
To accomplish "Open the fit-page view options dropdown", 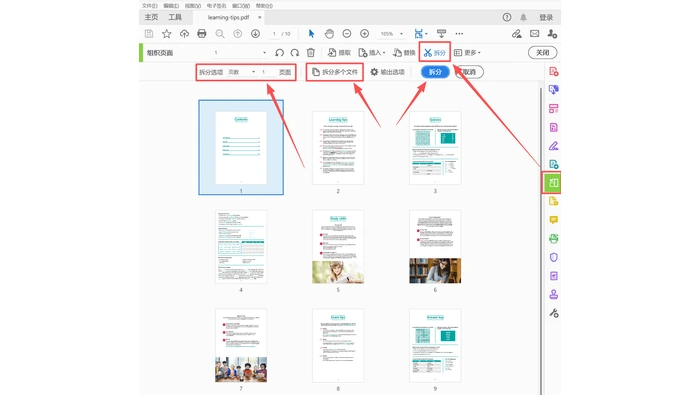I will pos(421,33).
